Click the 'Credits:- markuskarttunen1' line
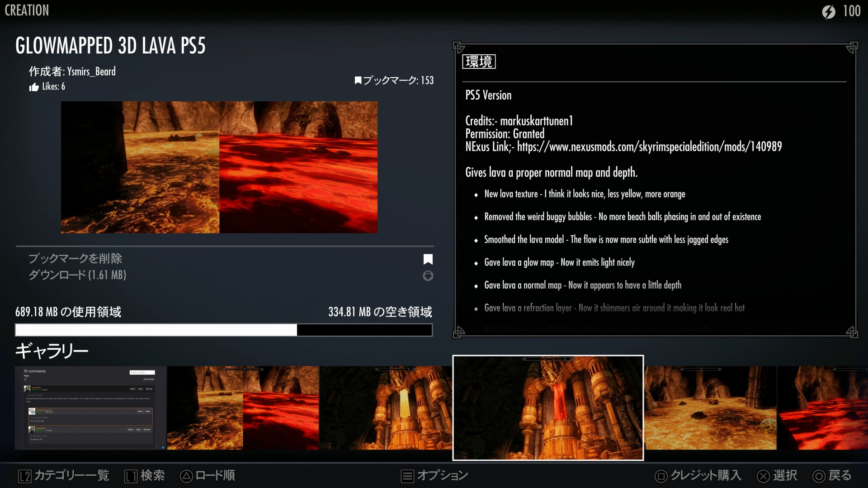 (519, 121)
